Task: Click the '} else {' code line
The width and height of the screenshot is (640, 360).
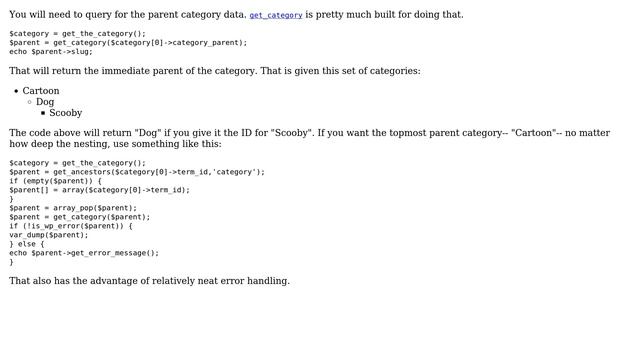Action: tap(27, 244)
